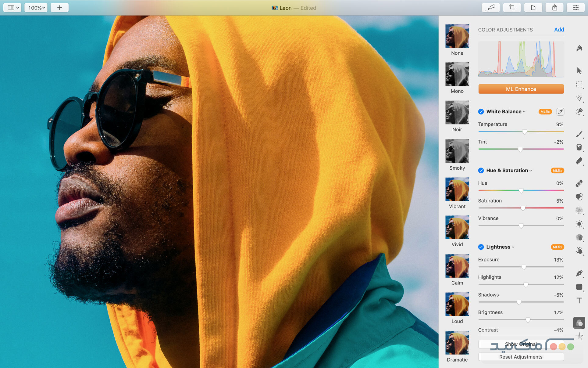
Task: Toggle off the Lightness adjustment
Action: pyautogui.click(x=481, y=247)
